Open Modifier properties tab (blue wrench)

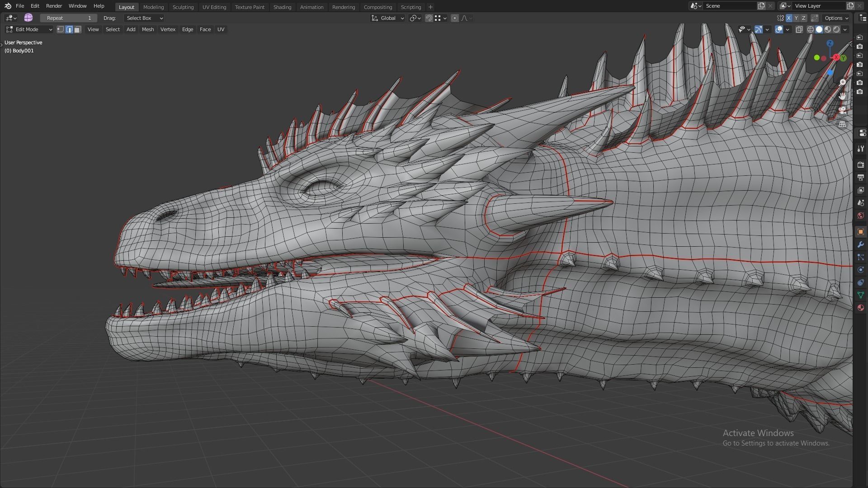tap(861, 244)
